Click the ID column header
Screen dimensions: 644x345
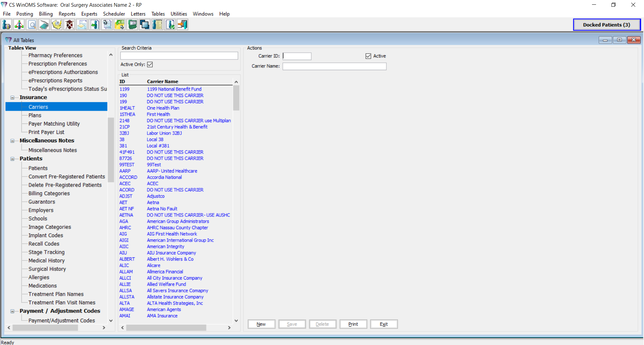(122, 82)
